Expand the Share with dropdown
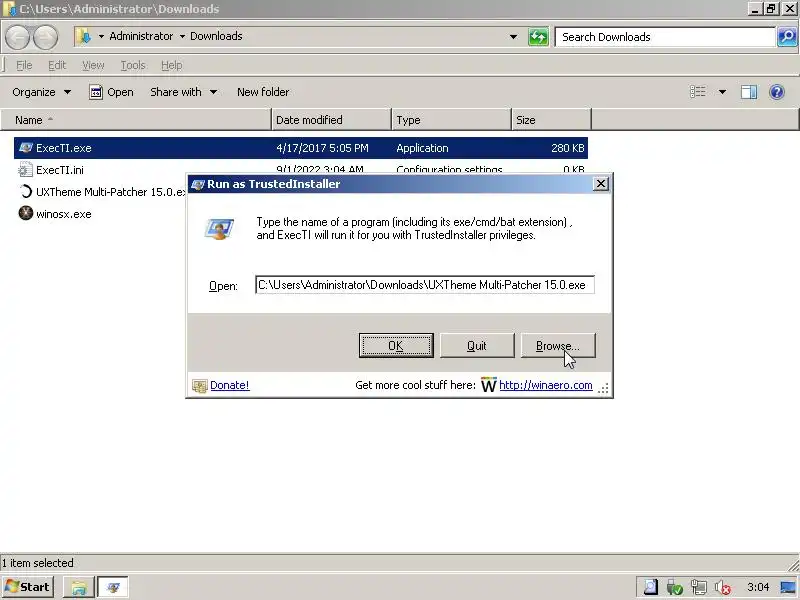The width and height of the screenshot is (800, 600). (184, 92)
